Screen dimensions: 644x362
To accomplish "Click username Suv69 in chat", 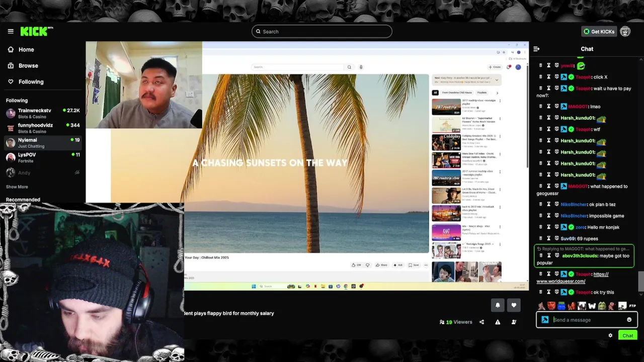I will coord(568,238).
